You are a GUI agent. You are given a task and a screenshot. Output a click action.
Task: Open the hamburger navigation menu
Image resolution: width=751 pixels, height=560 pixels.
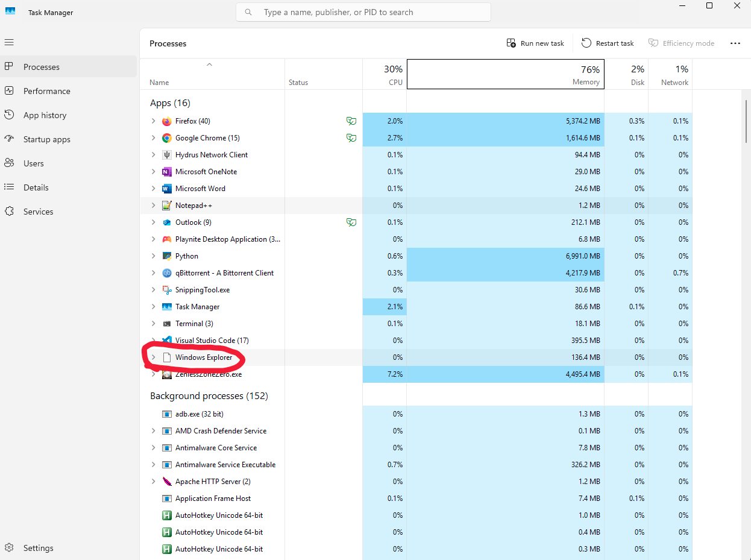[9, 42]
